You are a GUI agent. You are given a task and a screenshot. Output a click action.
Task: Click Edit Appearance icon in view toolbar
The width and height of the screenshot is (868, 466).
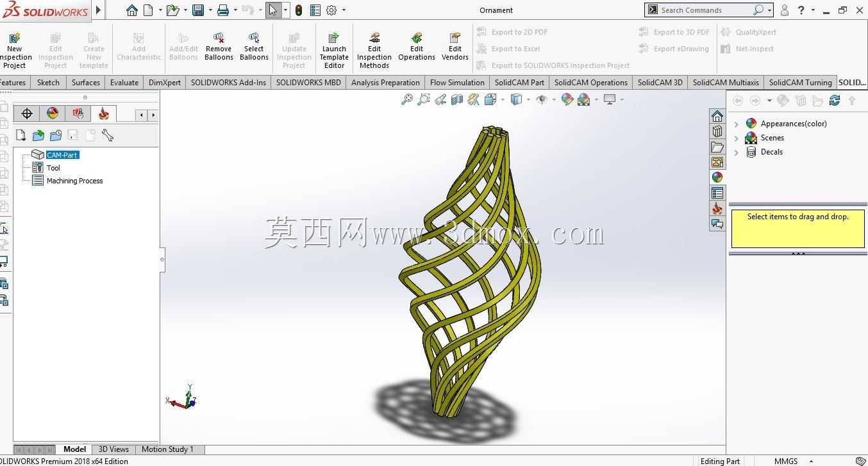567,99
